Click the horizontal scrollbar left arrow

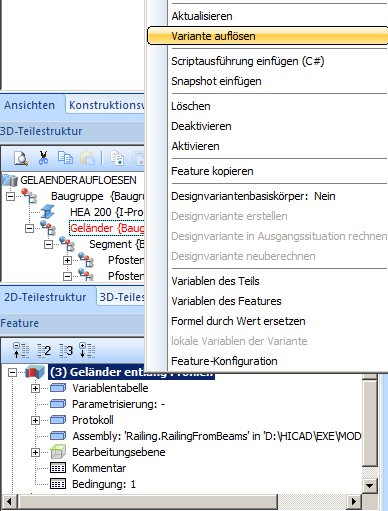click(9, 501)
